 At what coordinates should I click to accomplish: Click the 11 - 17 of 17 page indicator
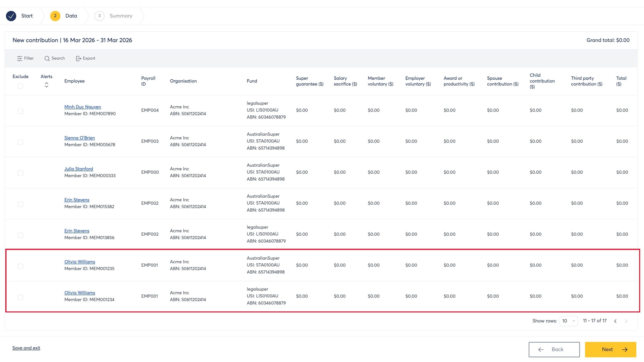coord(595,321)
